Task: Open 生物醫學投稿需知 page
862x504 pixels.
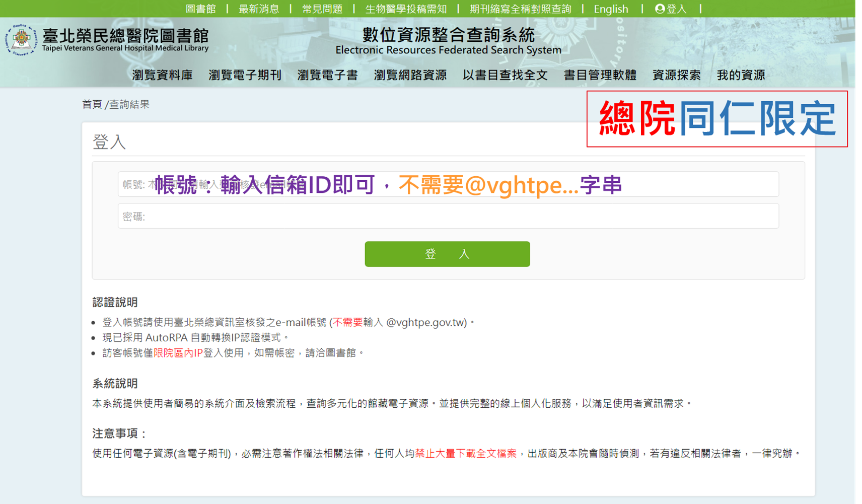Action: (406, 9)
